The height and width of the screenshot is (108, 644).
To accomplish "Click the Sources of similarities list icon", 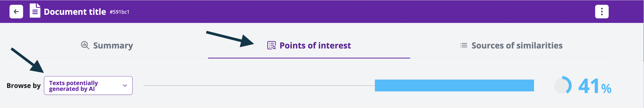I will (464, 45).
